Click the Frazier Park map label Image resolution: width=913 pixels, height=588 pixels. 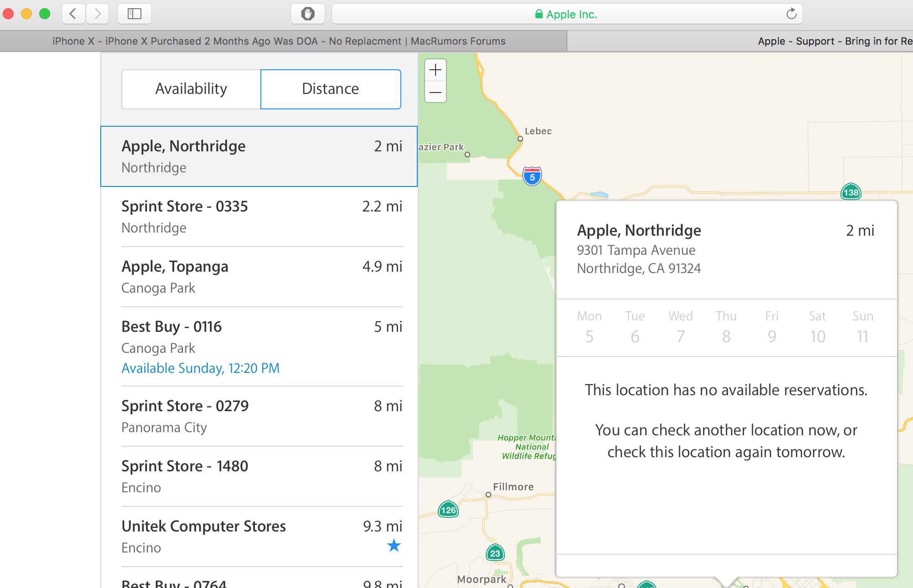tap(441, 147)
